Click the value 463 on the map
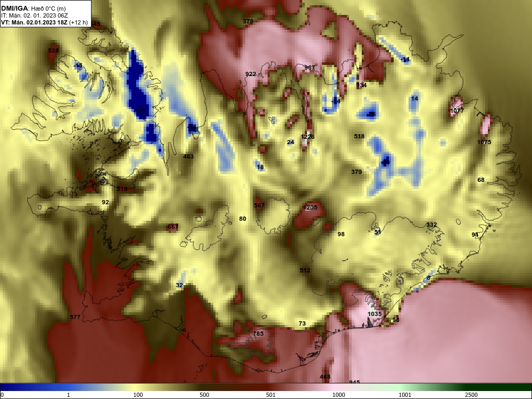Viewport: 532px width, 399px height. coord(188,156)
